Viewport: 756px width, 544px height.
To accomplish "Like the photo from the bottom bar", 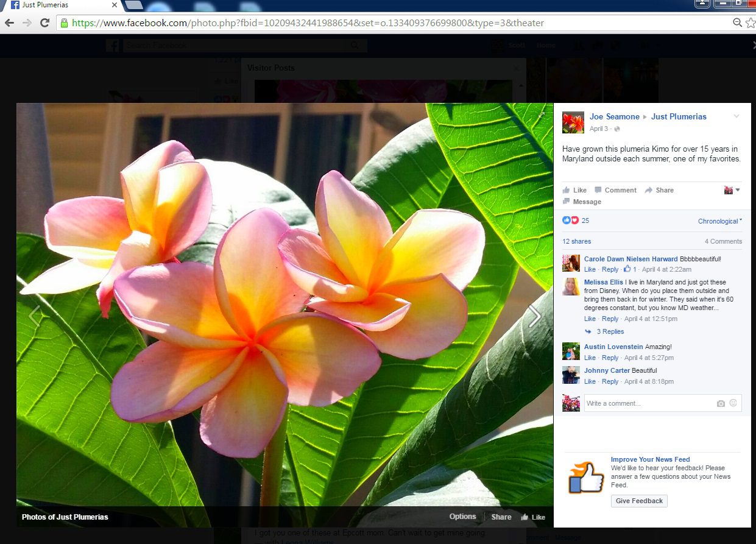I will pos(533,517).
